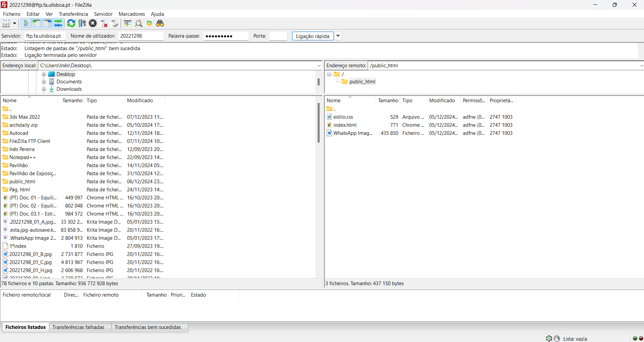Open the Ficheiro menu
This screenshot has height=342, width=644.
click(x=12, y=14)
